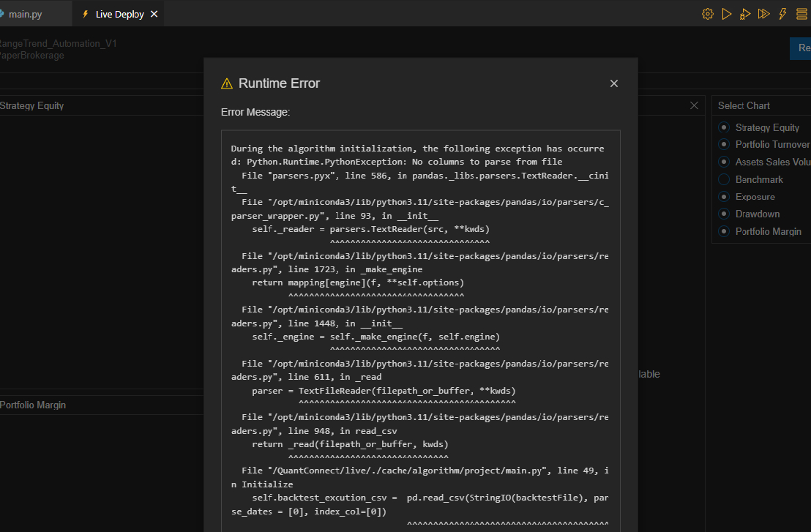Screen dimensions: 811x532
Task: Toggle the Drawdown chart option
Action: [724, 214]
